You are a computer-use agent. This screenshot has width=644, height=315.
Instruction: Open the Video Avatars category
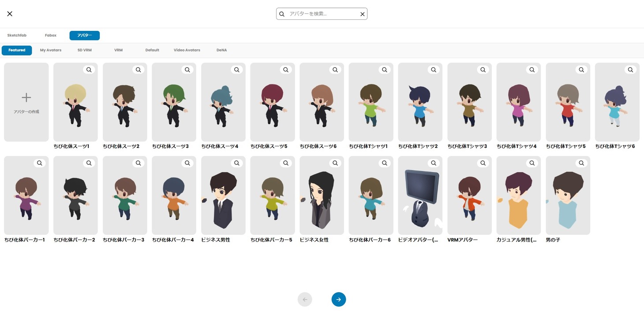click(187, 50)
